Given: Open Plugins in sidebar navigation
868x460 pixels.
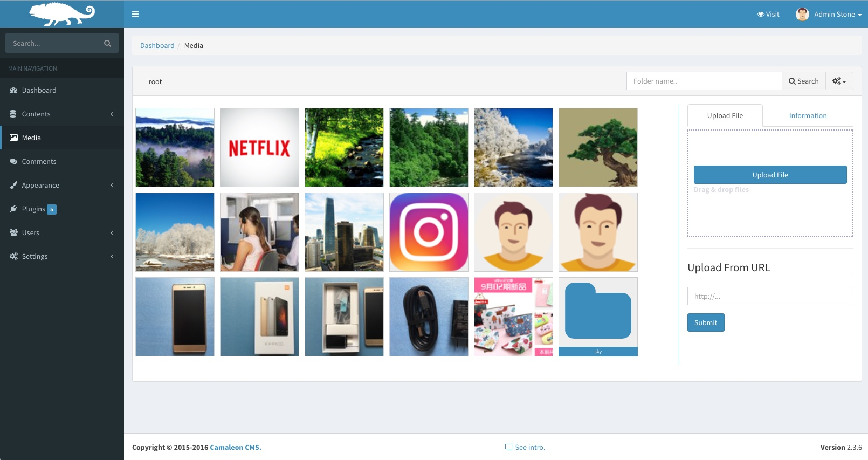Looking at the screenshot, I should point(62,209).
